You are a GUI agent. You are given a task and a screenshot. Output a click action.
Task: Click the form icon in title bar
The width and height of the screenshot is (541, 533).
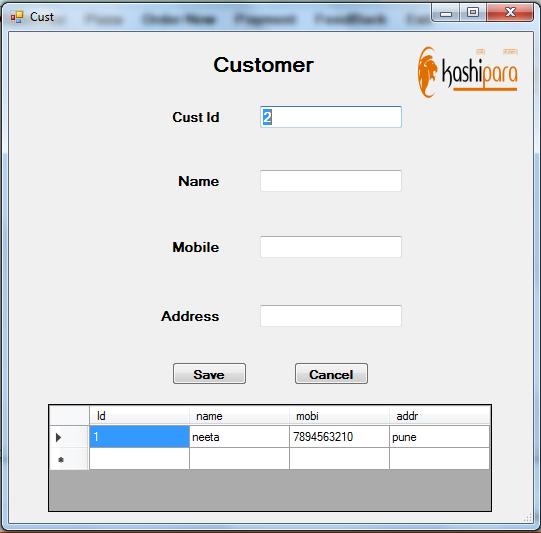[x=17, y=17]
